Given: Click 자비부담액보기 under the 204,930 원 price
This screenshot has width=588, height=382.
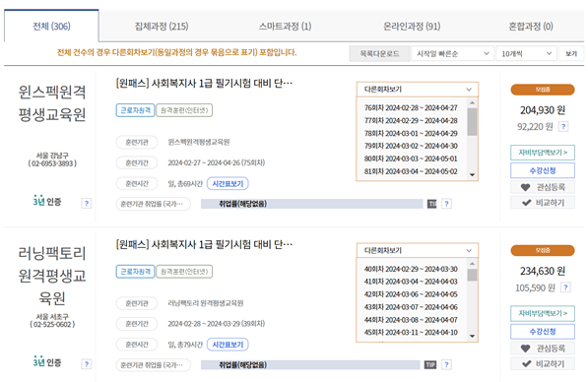Looking at the screenshot, I should click(543, 153).
